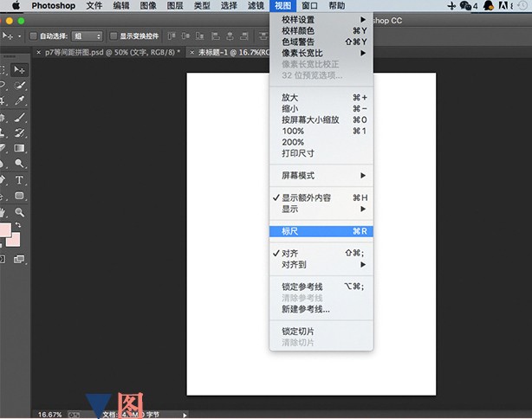Click the align horizontal centers icon
Screen dimensions: 532x419
[230, 36]
